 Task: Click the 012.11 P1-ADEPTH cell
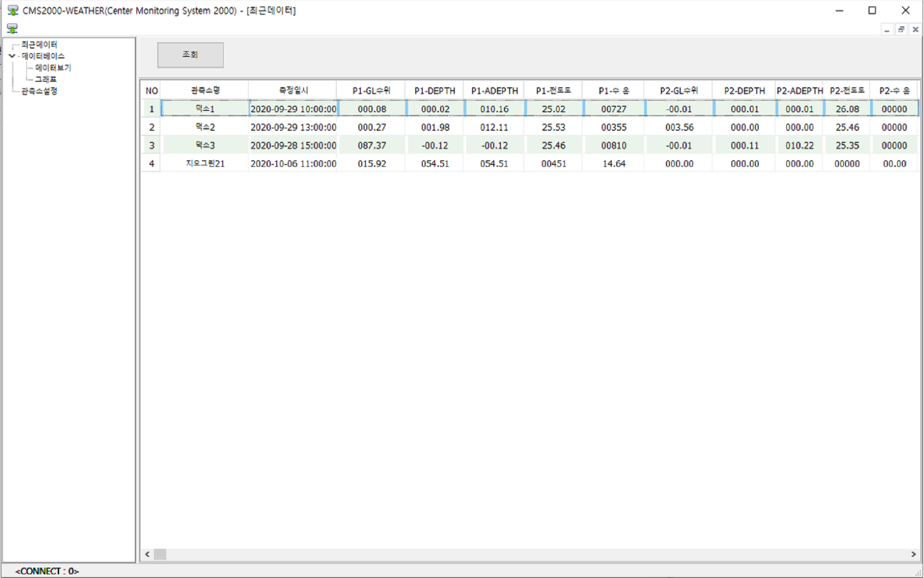pos(494,127)
